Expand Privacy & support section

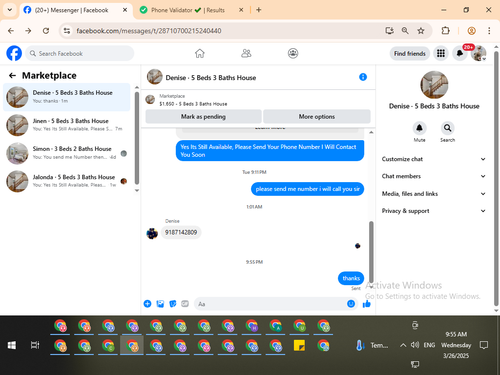[x=433, y=211]
